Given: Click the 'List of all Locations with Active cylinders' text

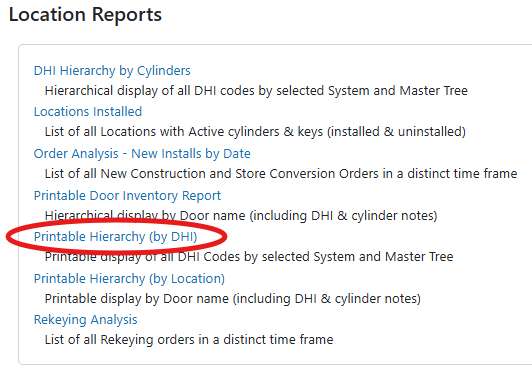Looking at the screenshot, I should click(255, 132).
